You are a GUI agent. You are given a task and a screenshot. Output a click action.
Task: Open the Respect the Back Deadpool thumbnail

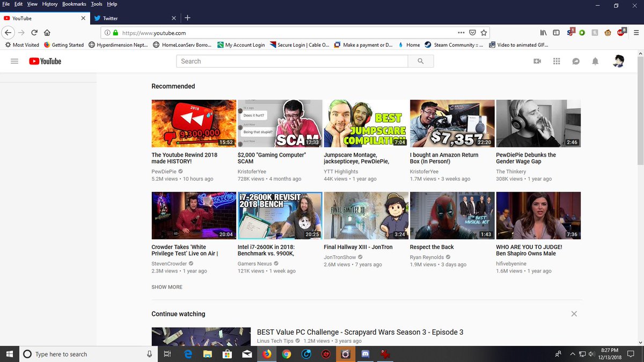point(452,216)
